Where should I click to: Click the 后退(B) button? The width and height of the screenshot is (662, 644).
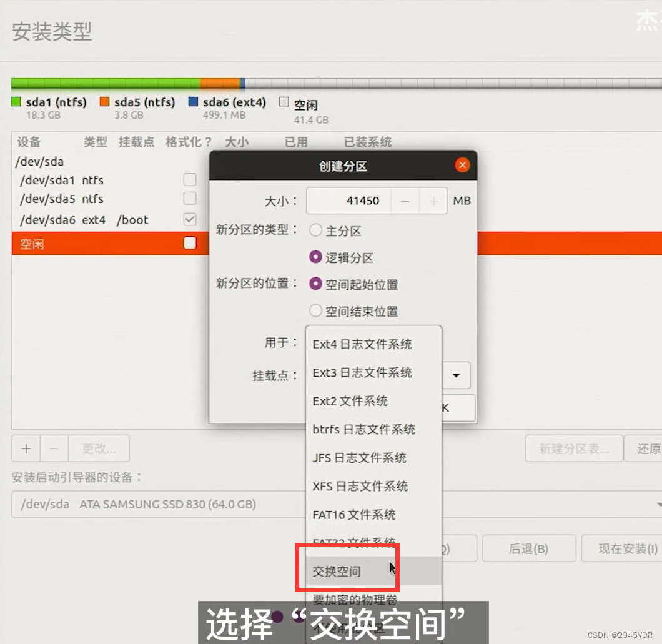[528, 548]
